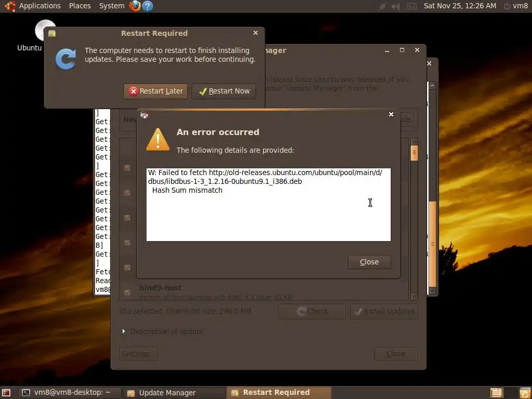Click the Settings button in Update Manager
This screenshot has width=532, height=399.
[139, 354]
